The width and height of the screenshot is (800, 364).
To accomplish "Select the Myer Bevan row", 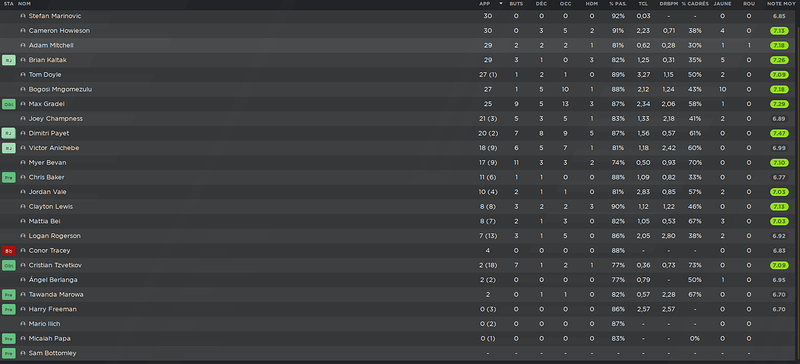I will click(x=400, y=163).
